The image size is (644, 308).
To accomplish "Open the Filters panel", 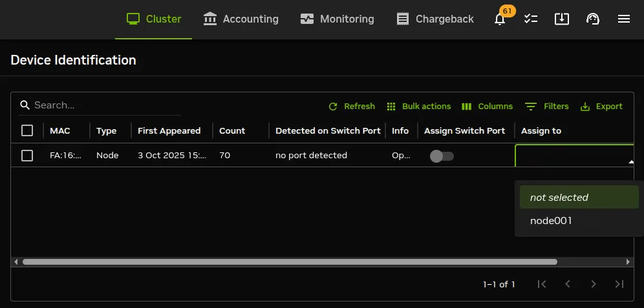I will [x=546, y=107].
